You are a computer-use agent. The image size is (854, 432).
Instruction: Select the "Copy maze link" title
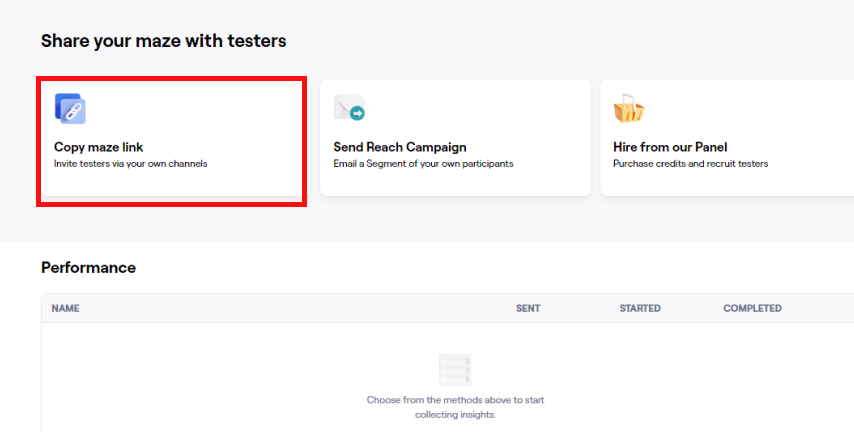[x=99, y=147]
